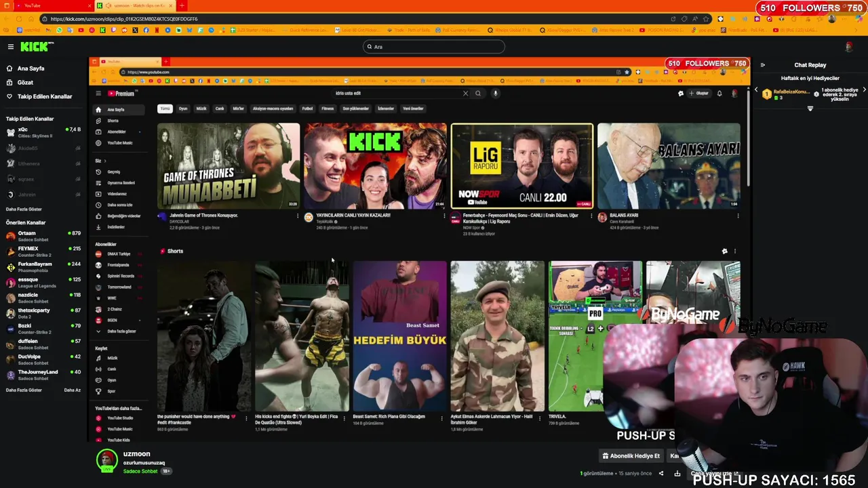Open the WhatsApp bookmark icon

[x=59, y=30]
